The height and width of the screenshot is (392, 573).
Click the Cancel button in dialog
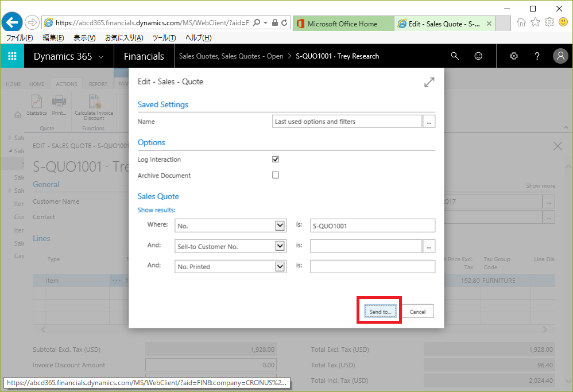(417, 312)
